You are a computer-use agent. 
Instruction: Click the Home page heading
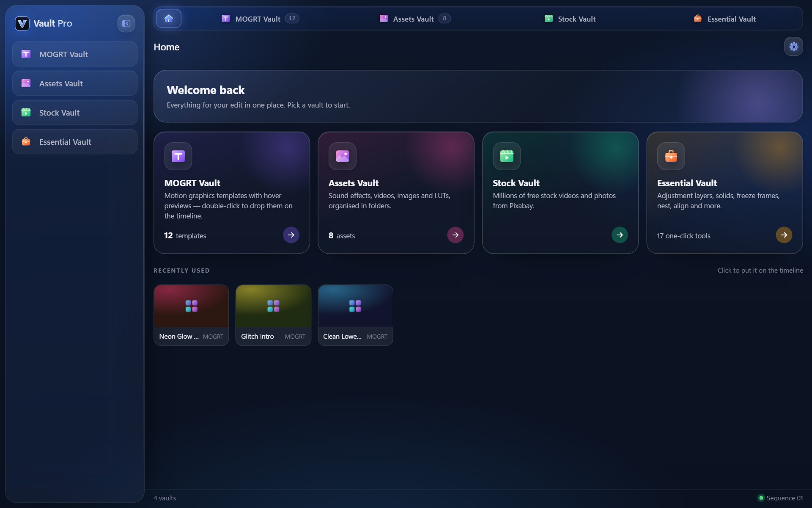point(166,47)
